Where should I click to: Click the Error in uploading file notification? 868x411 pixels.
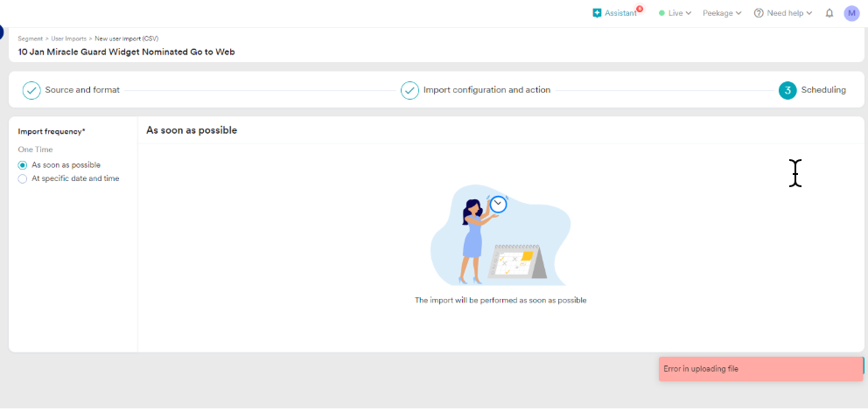click(x=760, y=369)
